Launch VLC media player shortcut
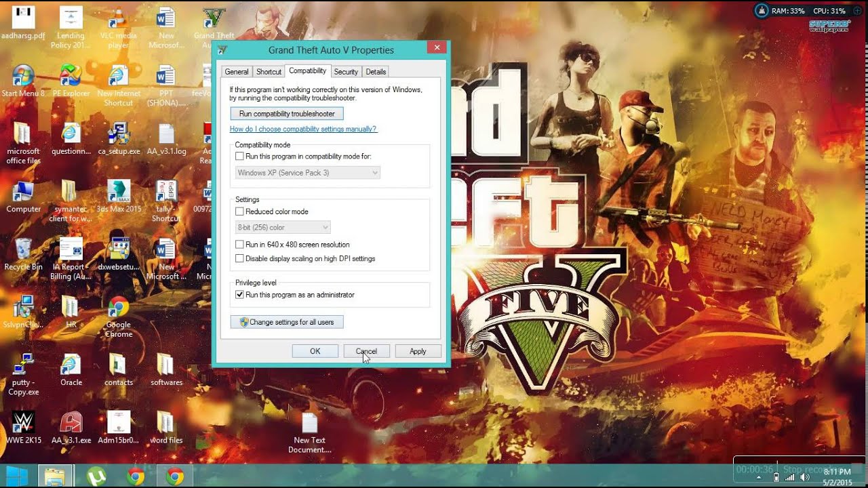868x488 pixels. click(119, 27)
